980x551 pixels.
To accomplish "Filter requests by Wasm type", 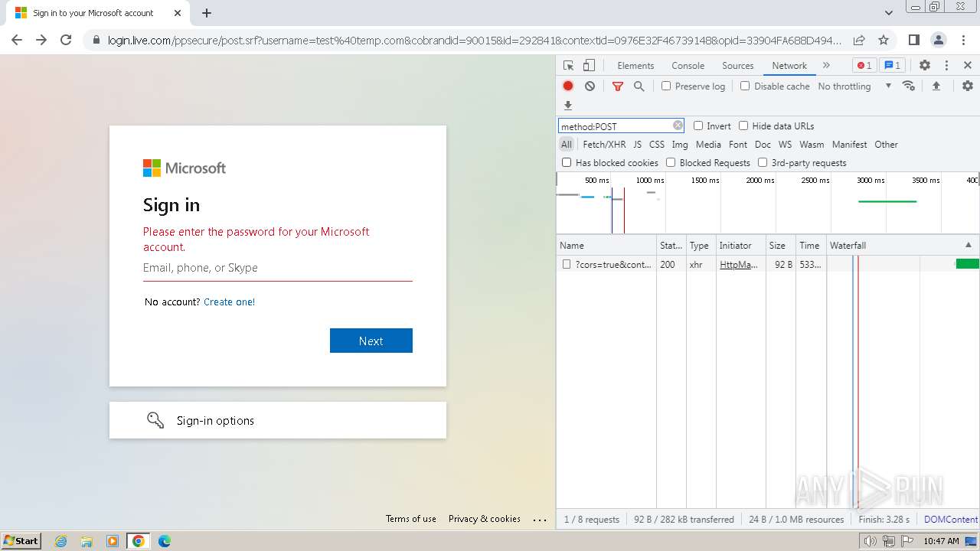I will tap(812, 145).
